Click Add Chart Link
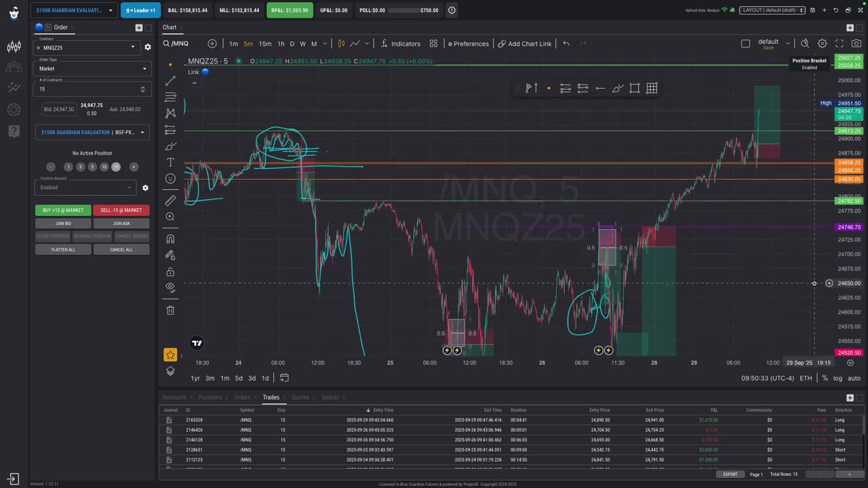Viewport: 868px width, 488px height. [525, 43]
